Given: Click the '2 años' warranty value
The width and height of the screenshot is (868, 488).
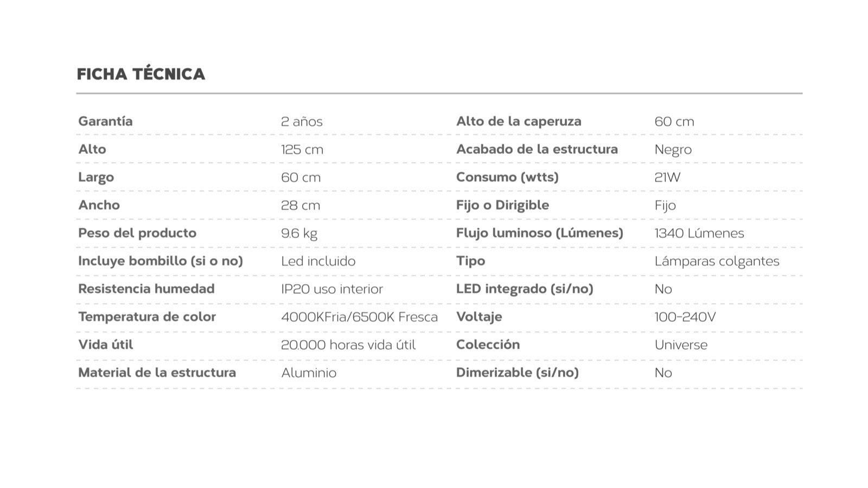Looking at the screenshot, I should click(302, 121).
